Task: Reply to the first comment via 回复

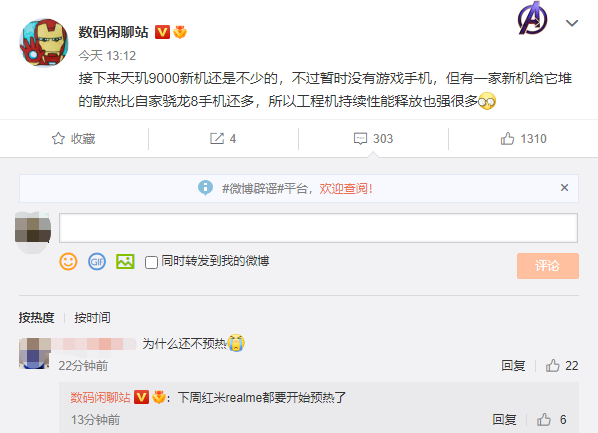Action: (513, 365)
